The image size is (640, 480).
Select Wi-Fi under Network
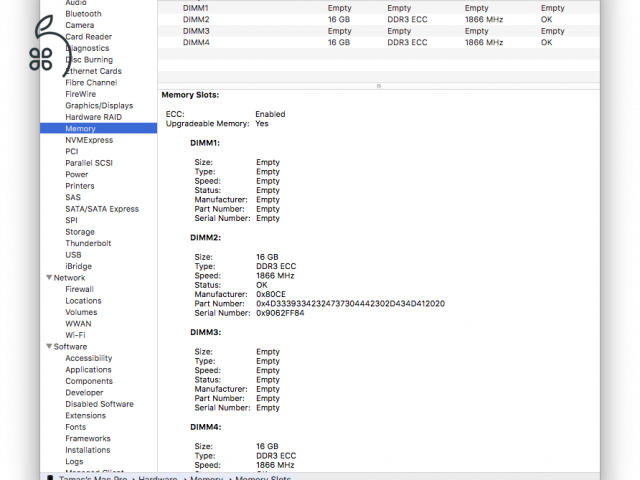tap(75, 335)
